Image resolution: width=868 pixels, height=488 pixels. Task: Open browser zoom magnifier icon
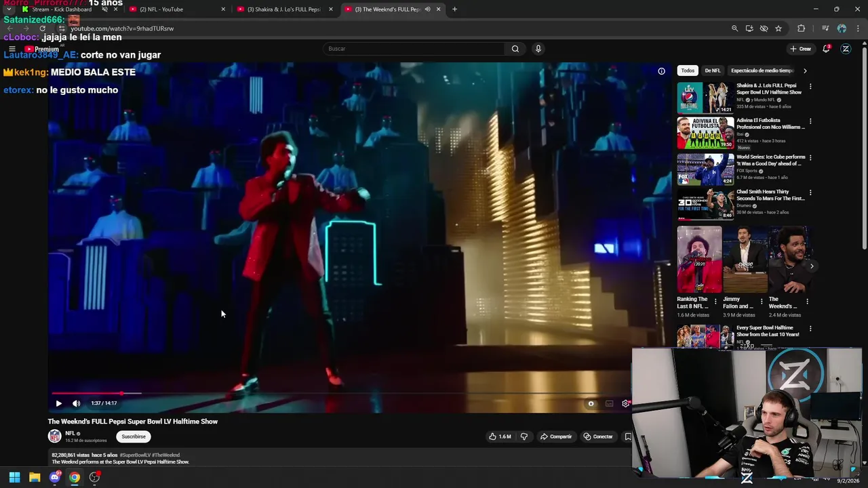(x=734, y=28)
